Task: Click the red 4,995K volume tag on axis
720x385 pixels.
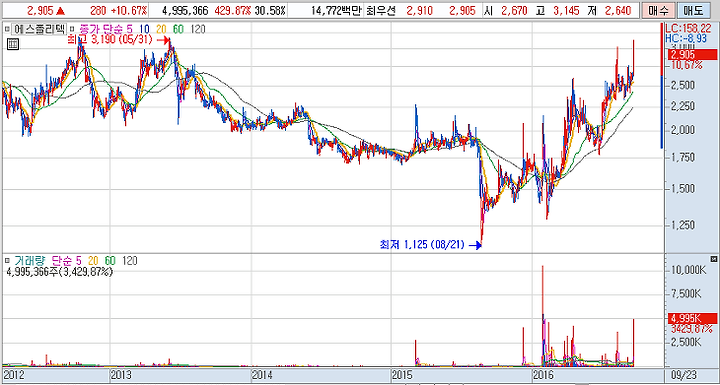Action: tap(691, 318)
